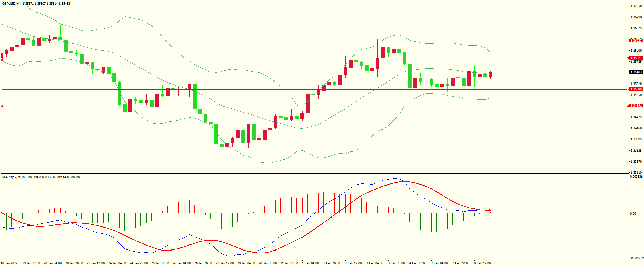Viewport: 644px width, 267px height.
Task: Click the '3 Feb 20:00' time axis label
Action: pyautogui.click(x=396, y=263)
